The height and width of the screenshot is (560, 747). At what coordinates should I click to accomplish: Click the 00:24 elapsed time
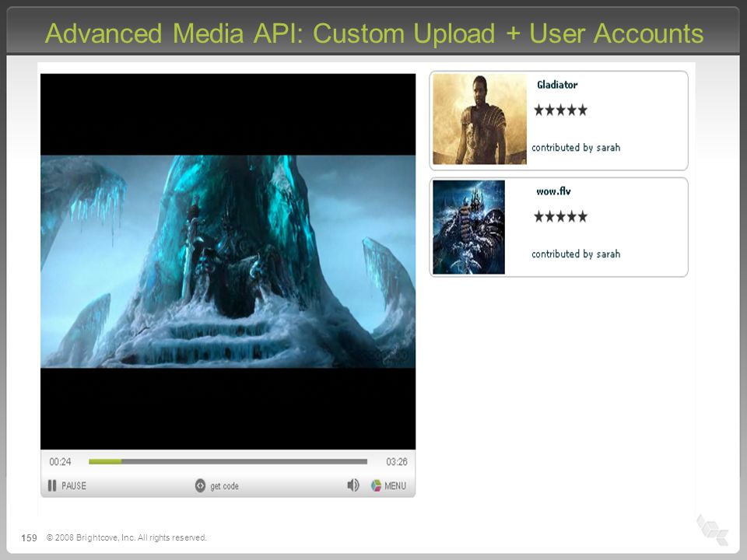(x=60, y=461)
